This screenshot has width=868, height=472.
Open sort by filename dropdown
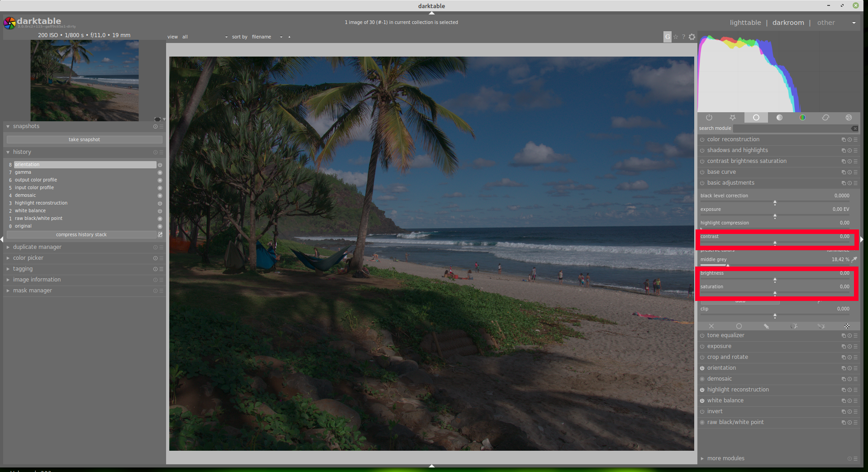(x=267, y=37)
